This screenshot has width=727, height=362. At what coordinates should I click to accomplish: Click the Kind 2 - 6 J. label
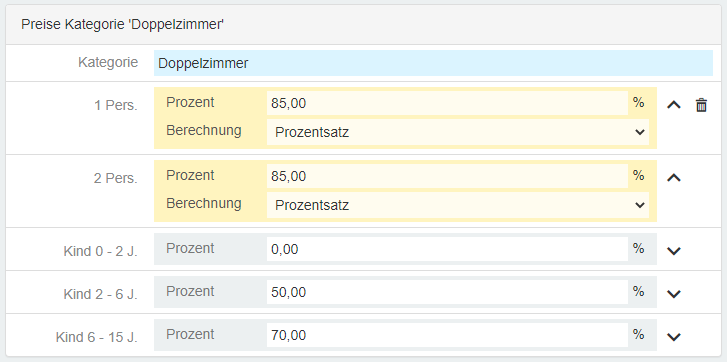(101, 294)
